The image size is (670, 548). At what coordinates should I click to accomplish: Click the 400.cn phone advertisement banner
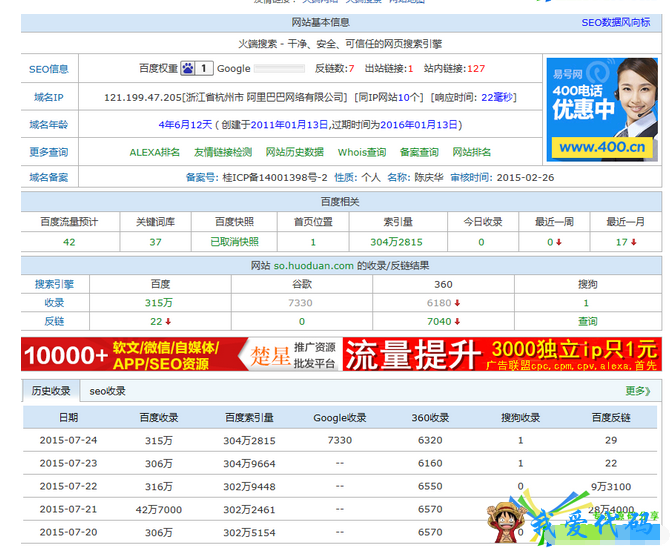[602, 110]
